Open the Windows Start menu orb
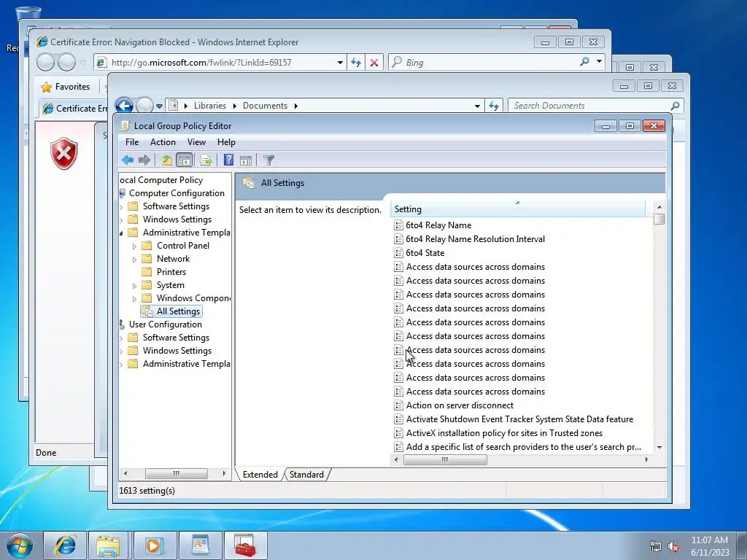Viewport: 747px width, 560px height. click(x=19, y=545)
